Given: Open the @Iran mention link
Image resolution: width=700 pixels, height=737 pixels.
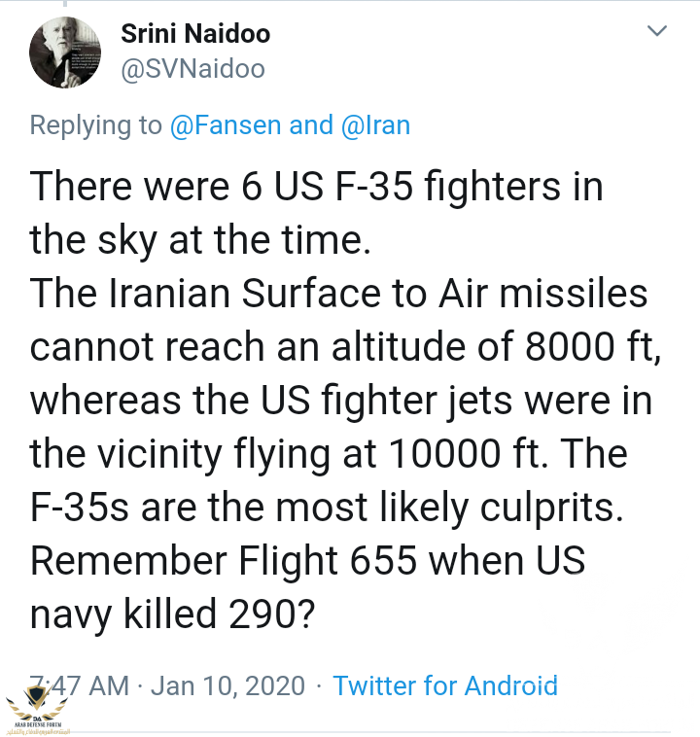Looking at the screenshot, I should point(374,125).
